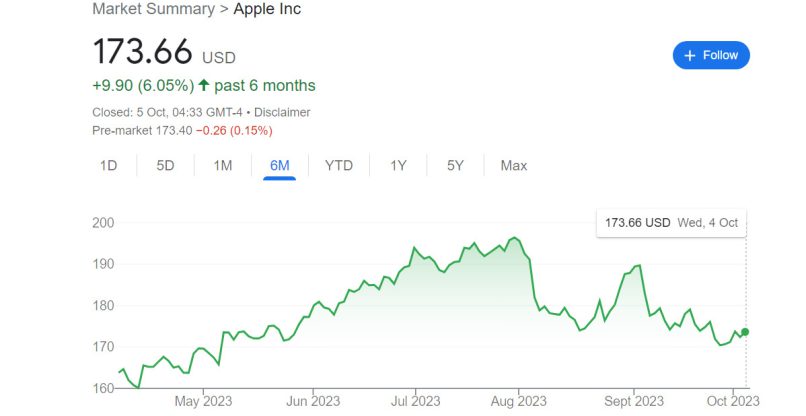Select the Max time range

[514, 165]
